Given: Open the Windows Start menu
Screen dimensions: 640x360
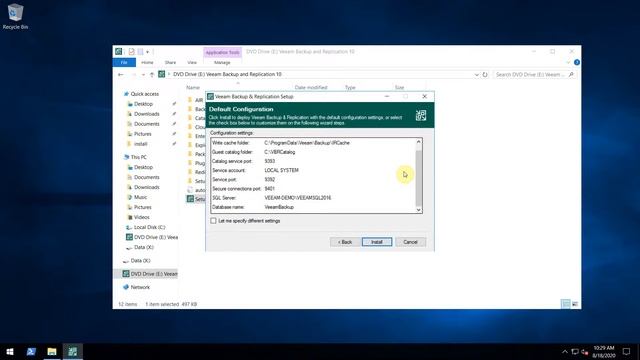Looking at the screenshot, I should [10, 351].
